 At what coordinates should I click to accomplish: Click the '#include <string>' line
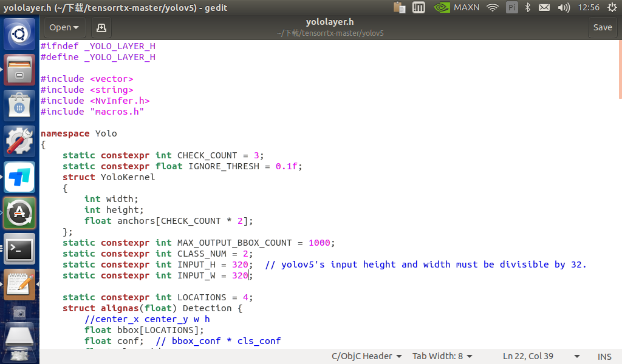tap(87, 90)
